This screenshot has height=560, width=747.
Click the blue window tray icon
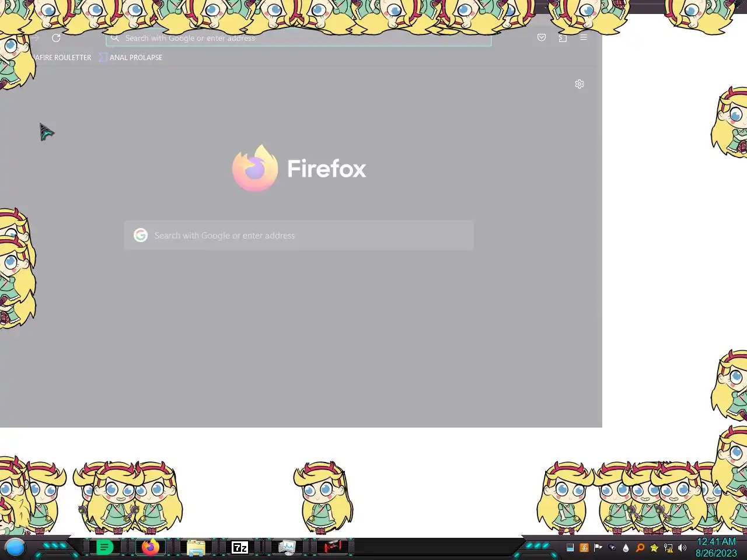tap(570, 548)
